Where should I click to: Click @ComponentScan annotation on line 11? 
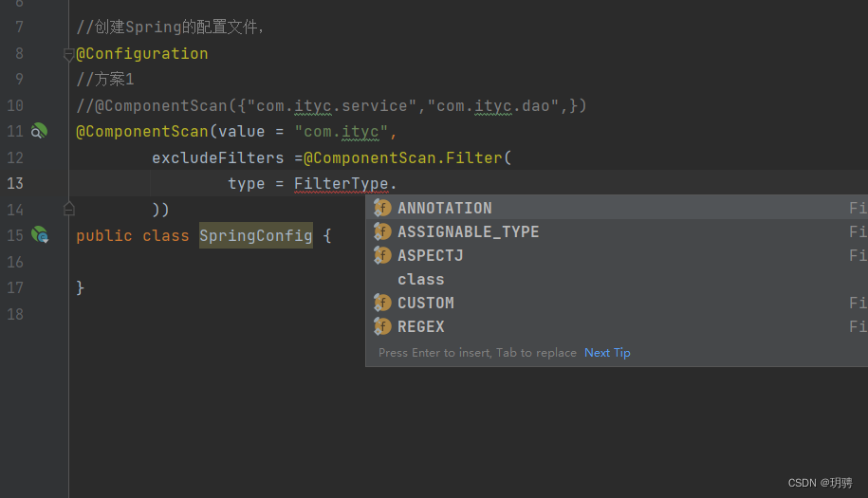141,132
